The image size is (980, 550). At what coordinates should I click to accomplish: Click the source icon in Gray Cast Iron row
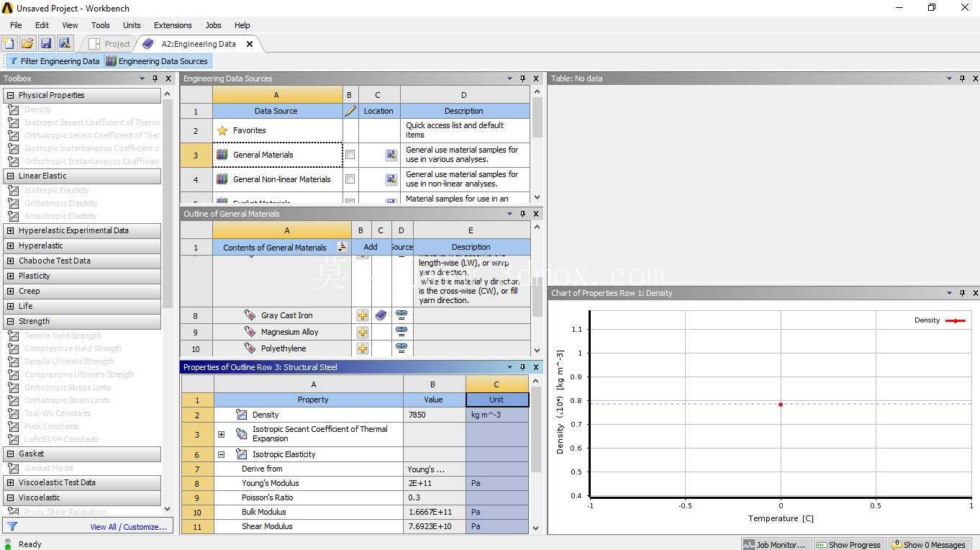pos(401,315)
